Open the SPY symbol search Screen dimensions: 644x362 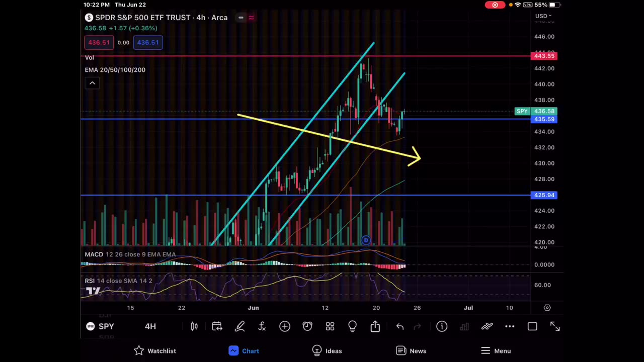click(x=100, y=326)
